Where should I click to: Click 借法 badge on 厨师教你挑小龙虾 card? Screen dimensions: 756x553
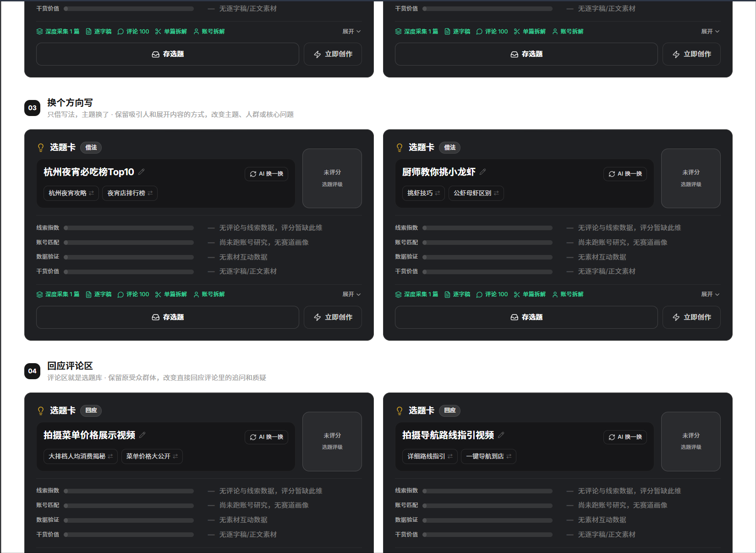(450, 148)
